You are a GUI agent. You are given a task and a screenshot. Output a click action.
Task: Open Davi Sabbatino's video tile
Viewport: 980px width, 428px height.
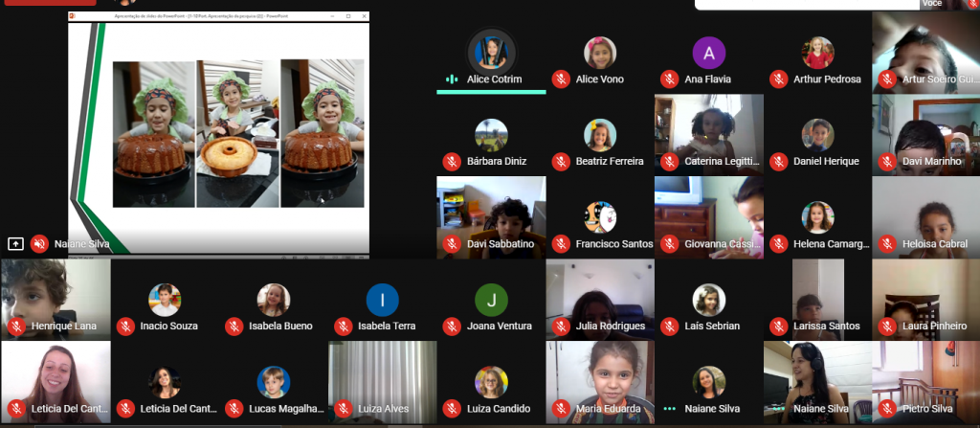tap(491, 217)
